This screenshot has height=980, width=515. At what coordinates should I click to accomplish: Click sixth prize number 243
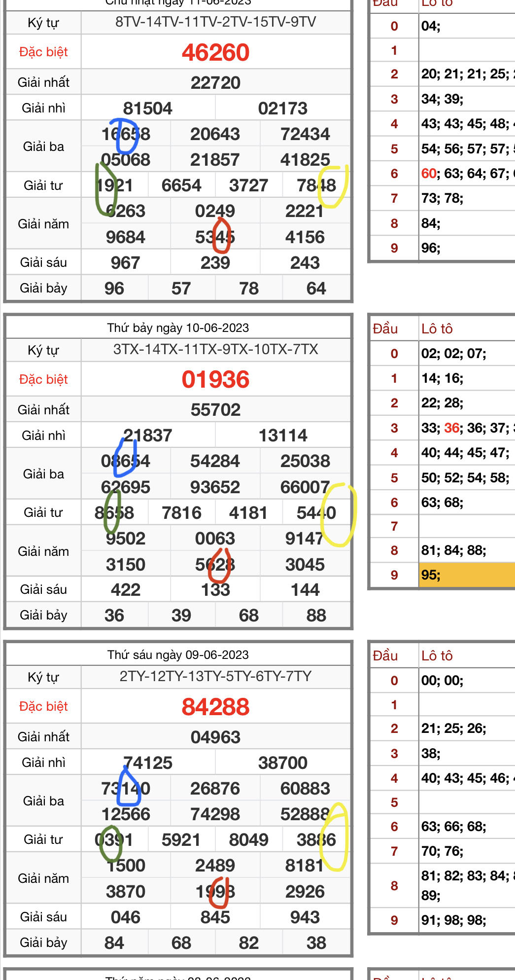tap(305, 262)
